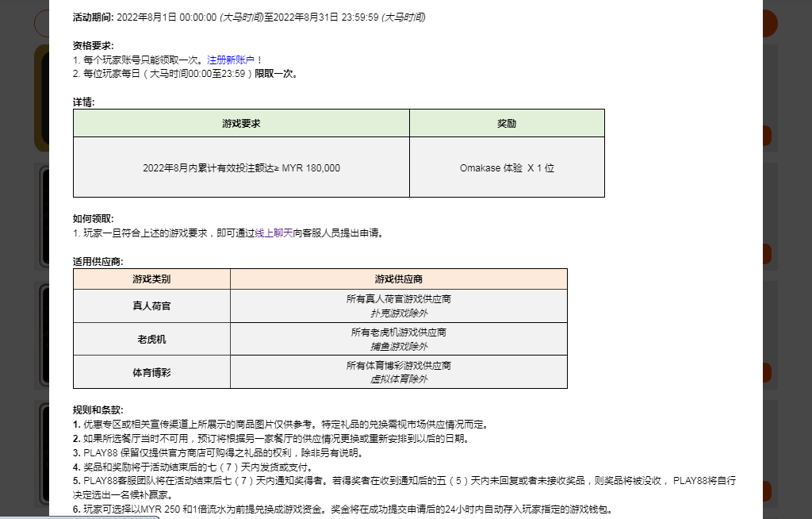Click the Omakase 体验 reward cell
The width and height of the screenshot is (812, 519).
[507, 167]
